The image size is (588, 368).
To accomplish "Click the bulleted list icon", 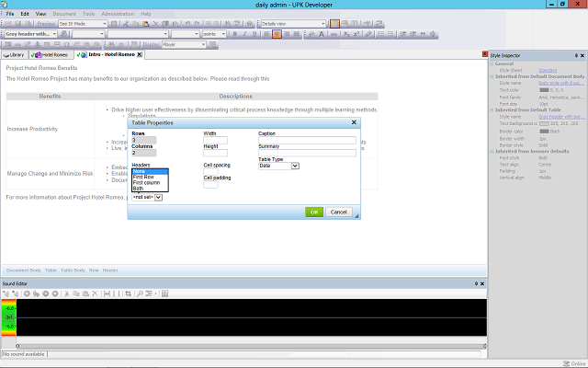I will tap(390, 34).
